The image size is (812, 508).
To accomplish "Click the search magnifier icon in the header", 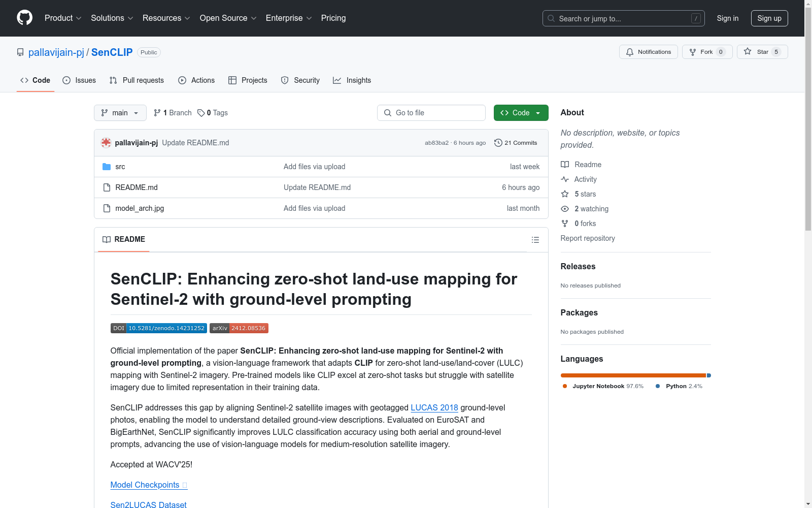I will click(551, 18).
